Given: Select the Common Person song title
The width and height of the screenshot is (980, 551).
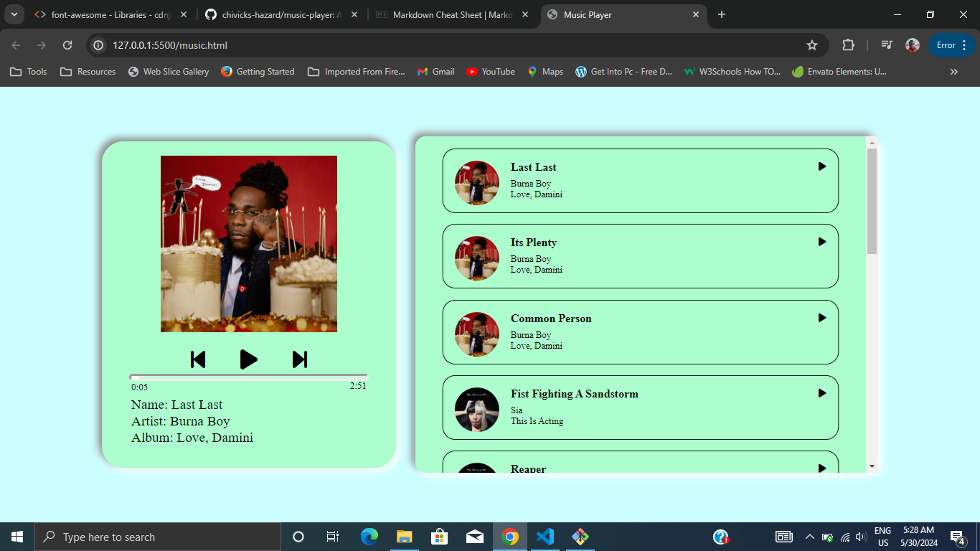Looking at the screenshot, I should (551, 319).
